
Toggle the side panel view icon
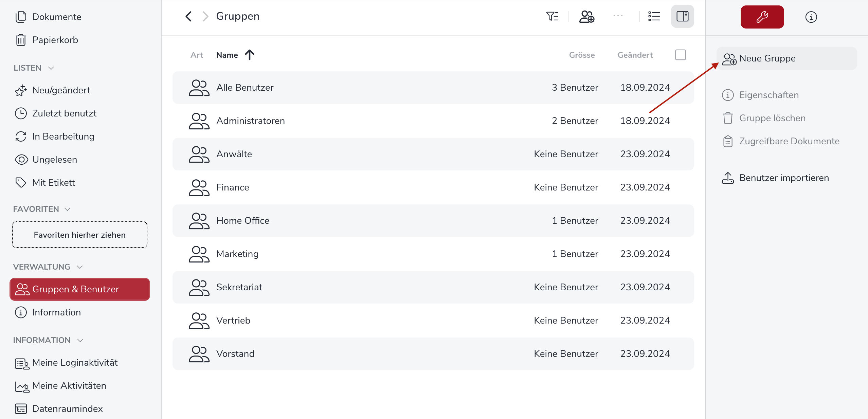682,16
